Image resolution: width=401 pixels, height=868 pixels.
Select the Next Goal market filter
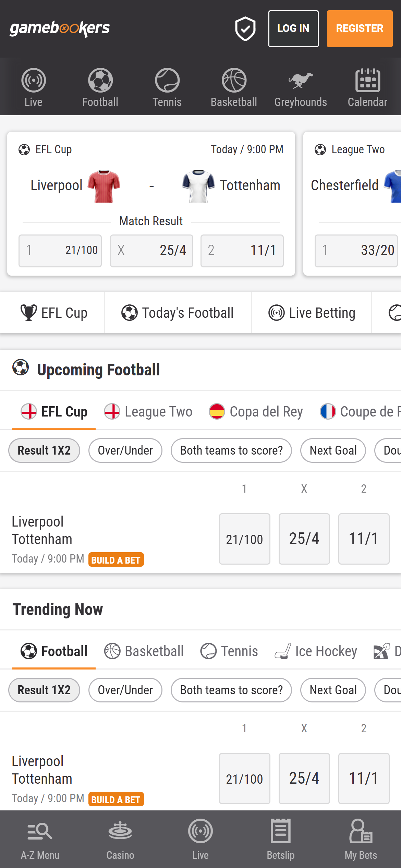point(332,450)
